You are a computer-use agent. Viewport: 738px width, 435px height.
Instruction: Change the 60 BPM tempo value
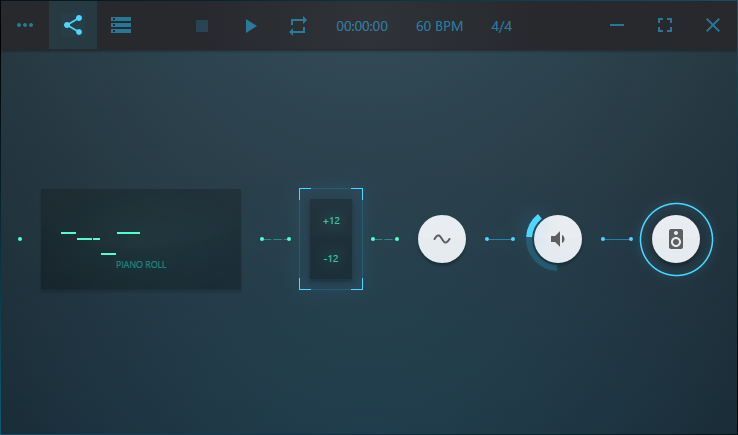tap(439, 26)
